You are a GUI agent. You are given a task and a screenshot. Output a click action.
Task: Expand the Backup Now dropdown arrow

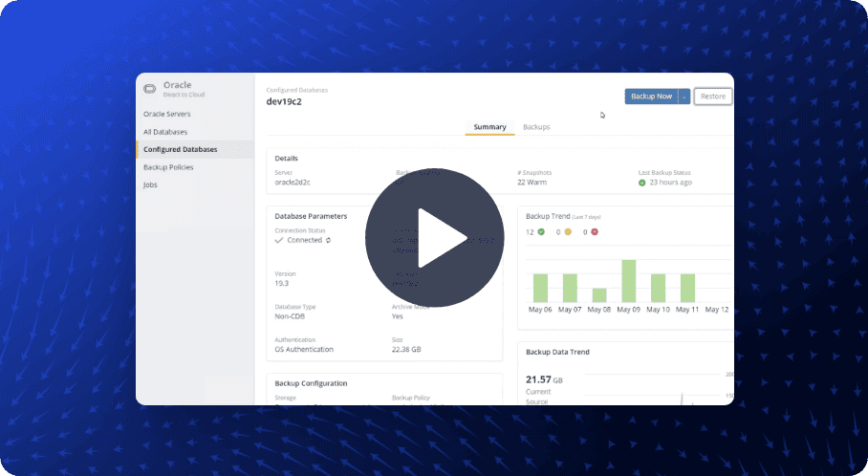[x=684, y=97]
